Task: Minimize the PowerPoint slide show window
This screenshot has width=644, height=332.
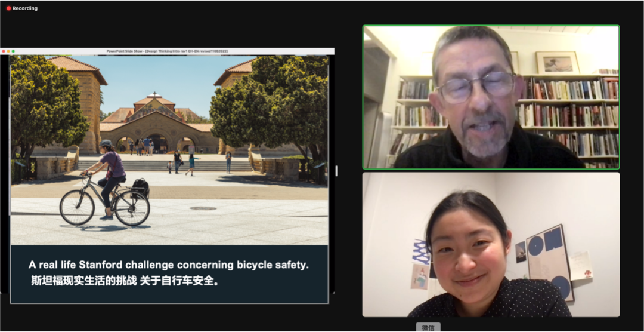Action: (8, 51)
